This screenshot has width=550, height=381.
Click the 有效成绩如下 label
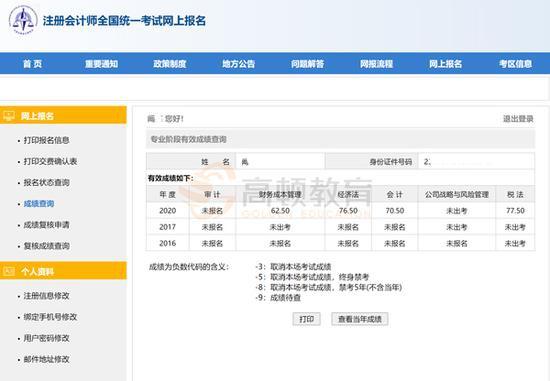point(170,178)
